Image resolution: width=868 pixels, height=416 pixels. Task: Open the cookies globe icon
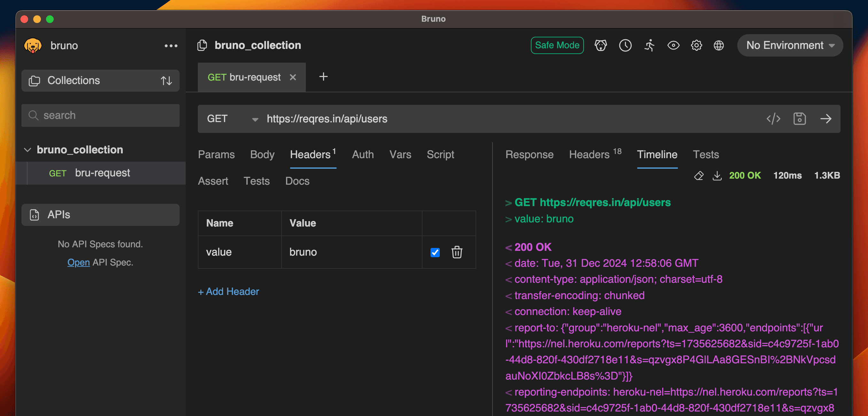click(x=719, y=45)
